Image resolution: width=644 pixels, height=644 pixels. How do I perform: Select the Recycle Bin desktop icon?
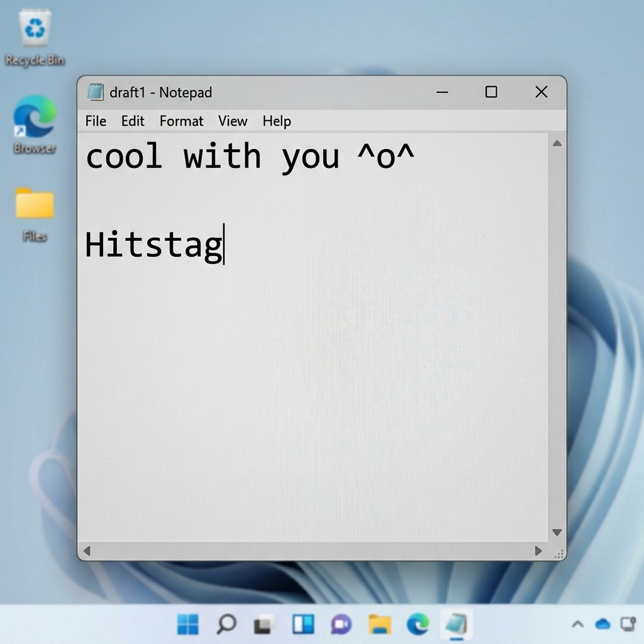(x=35, y=38)
